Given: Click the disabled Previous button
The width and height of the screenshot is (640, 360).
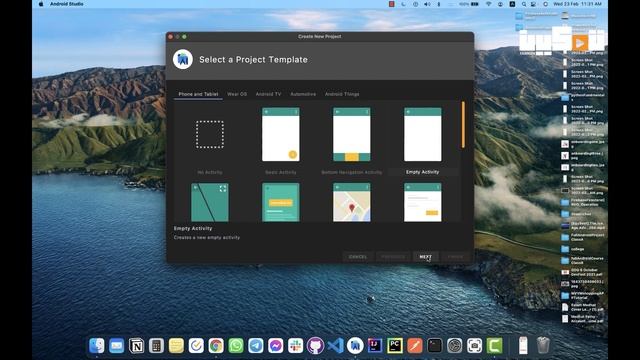Looking at the screenshot, I should [x=393, y=257].
